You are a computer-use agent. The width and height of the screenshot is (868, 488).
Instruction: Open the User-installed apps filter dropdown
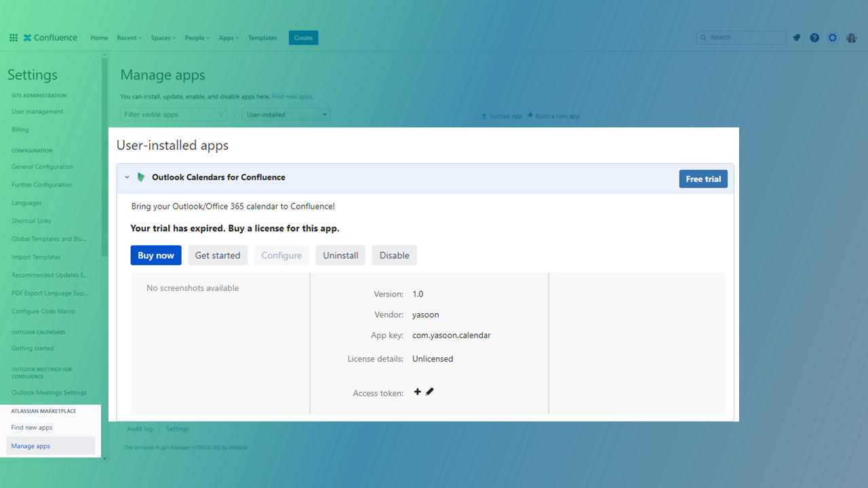coord(285,114)
